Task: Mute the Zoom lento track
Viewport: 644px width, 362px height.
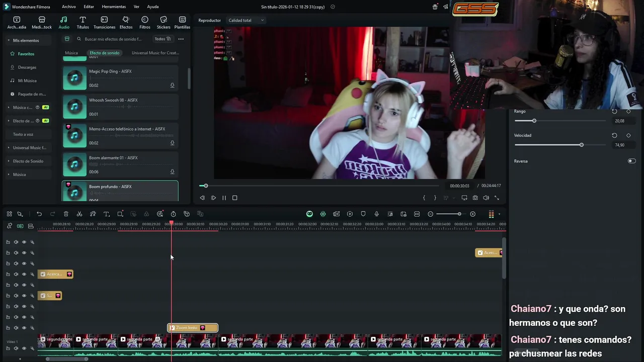Action: pos(16,328)
